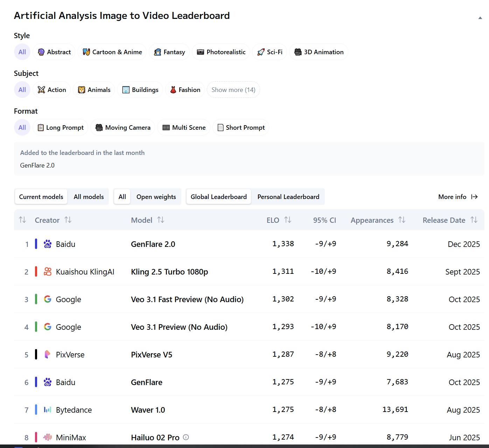Filter by Animals subject
The image size is (489, 448).
click(94, 90)
